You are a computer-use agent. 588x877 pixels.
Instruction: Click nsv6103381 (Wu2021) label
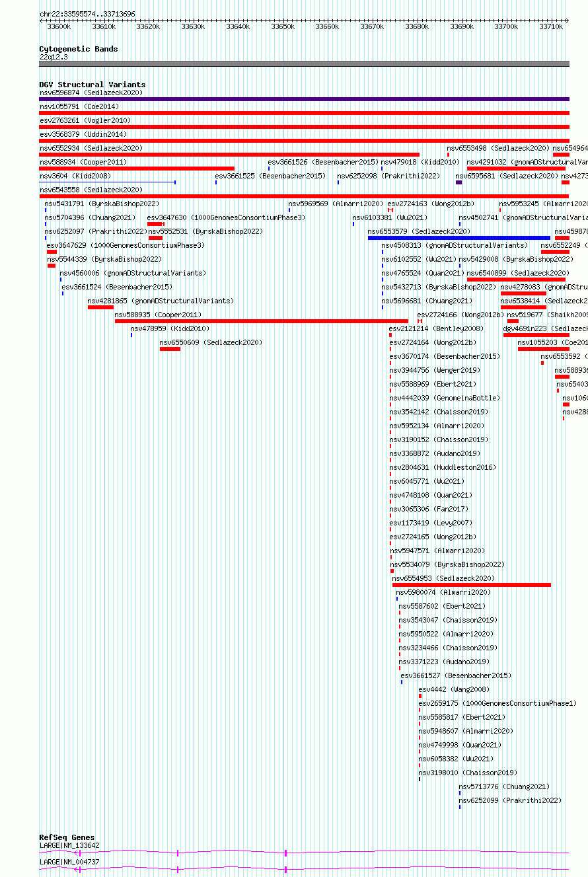[389, 217]
